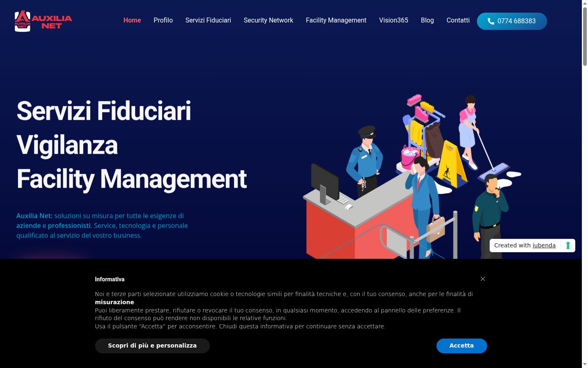Click the iubenda green keyhole icon
Image resolution: width=588 pixels, height=368 pixels.
(568, 245)
